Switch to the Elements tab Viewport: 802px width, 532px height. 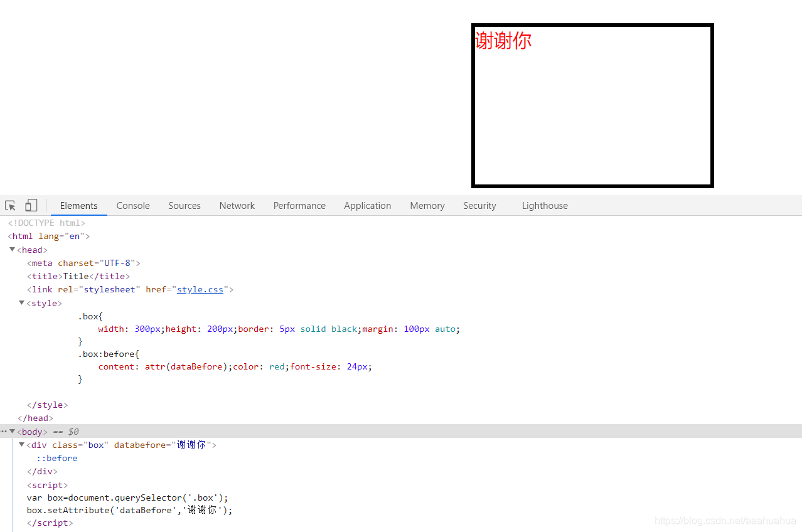(79, 206)
